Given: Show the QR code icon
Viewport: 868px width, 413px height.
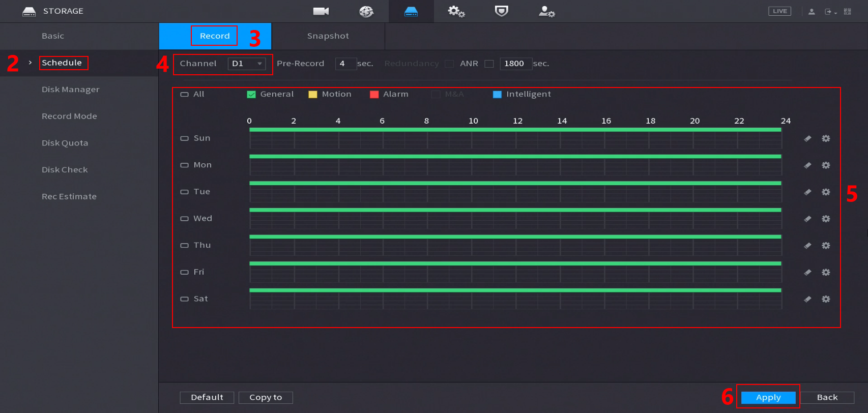Looking at the screenshot, I should [848, 12].
